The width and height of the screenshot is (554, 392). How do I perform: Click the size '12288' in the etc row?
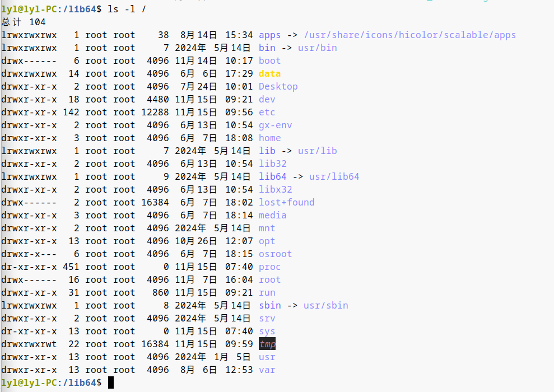[155, 113]
